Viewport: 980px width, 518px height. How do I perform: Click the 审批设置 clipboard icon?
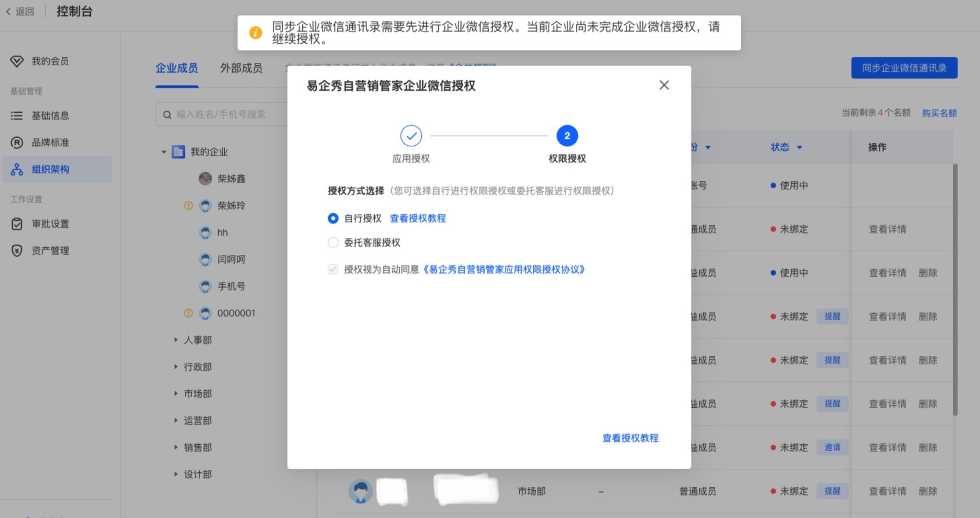pyautogui.click(x=17, y=224)
